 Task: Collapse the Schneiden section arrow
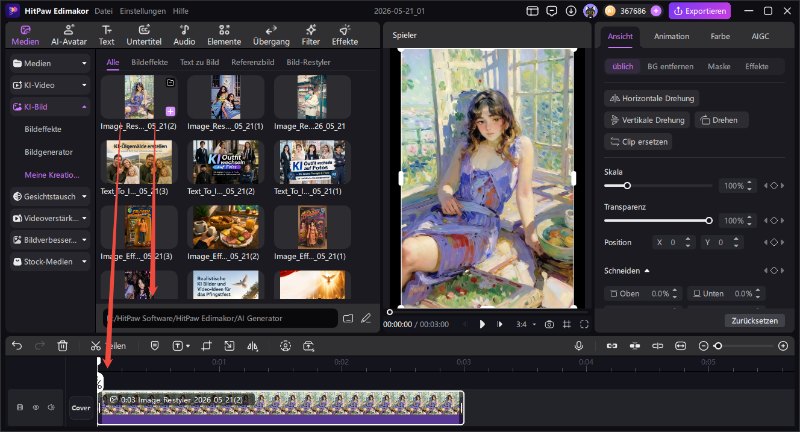[647, 270]
